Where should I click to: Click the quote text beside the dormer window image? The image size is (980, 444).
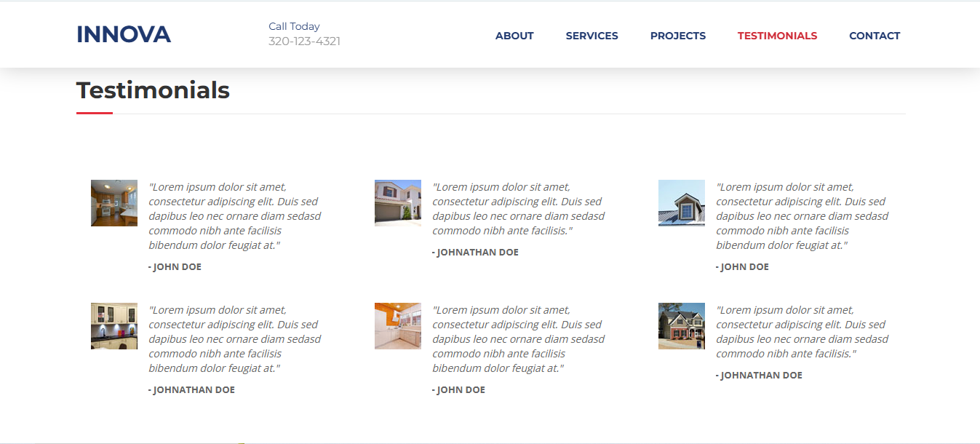pyautogui.click(x=802, y=216)
